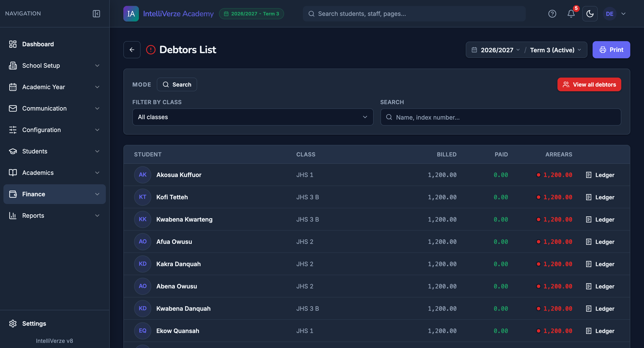Image resolution: width=644 pixels, height=348 pixels.
Task: Focus the Name, index number search field
Action: pyautogui.click(x=500, y=117)
